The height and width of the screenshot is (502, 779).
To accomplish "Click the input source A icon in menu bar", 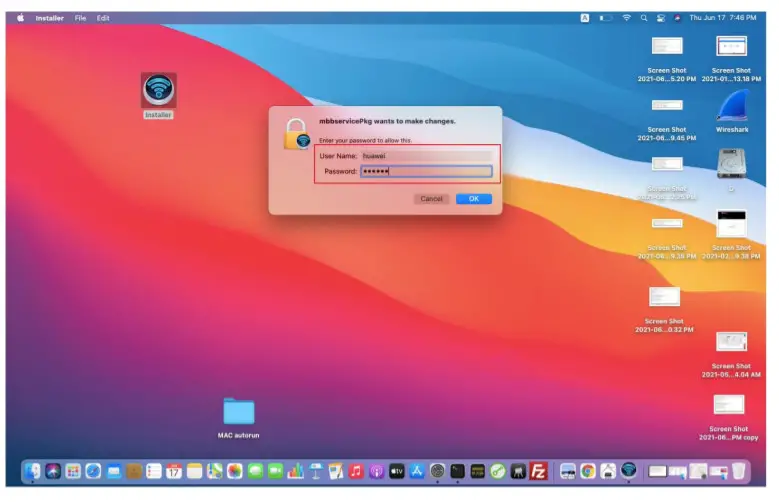I will pyautogui.click(x=585, y=18).
